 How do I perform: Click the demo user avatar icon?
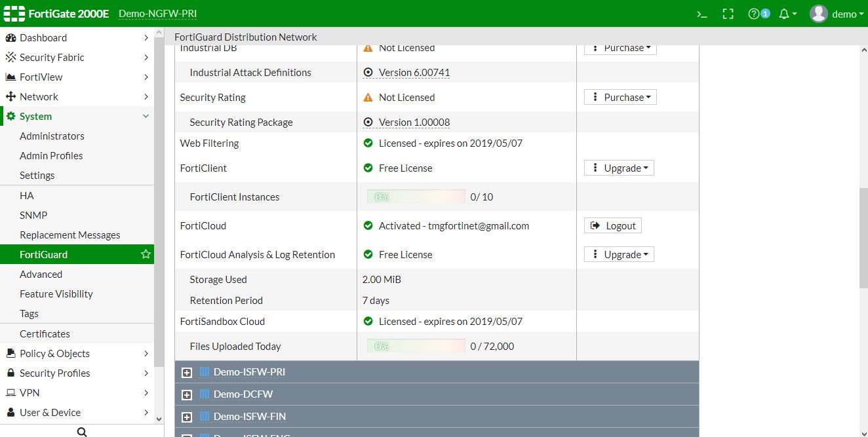tap(819, 14)
